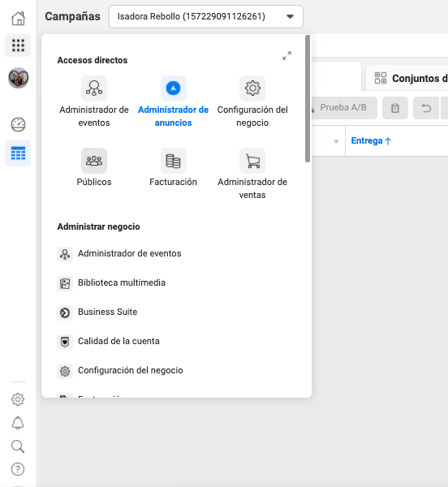Viewport: 448px width, 487px height.
Task: Open account overview gauge icon
Action: click(x=18, y=125)
